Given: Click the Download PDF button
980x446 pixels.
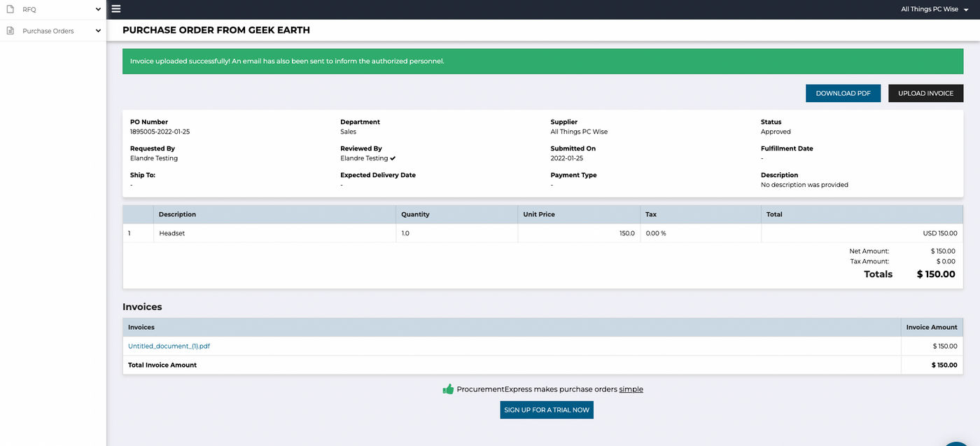Looking at the screenshot, I should (843, 93).
